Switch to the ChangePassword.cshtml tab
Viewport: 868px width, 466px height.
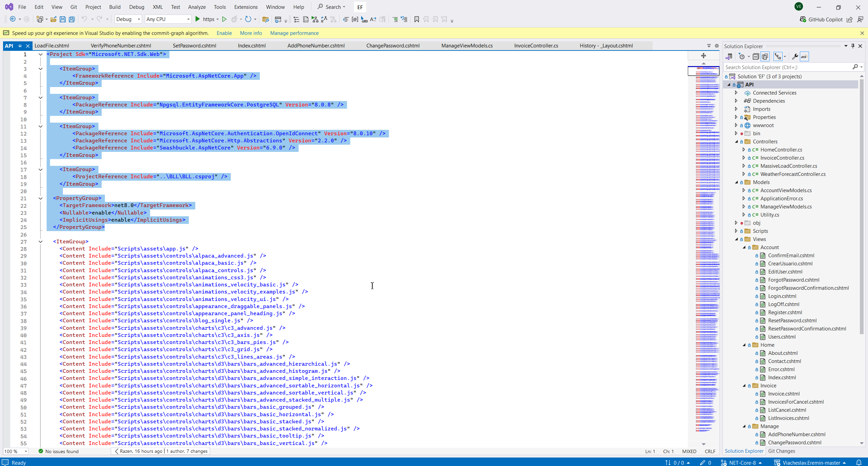(x=393, y=45)
